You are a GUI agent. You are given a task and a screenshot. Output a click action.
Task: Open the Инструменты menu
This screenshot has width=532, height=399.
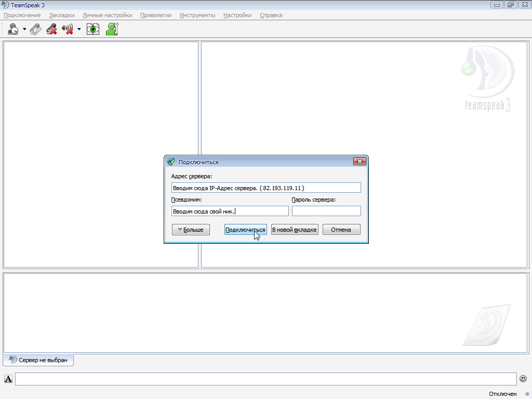(197, 15)
